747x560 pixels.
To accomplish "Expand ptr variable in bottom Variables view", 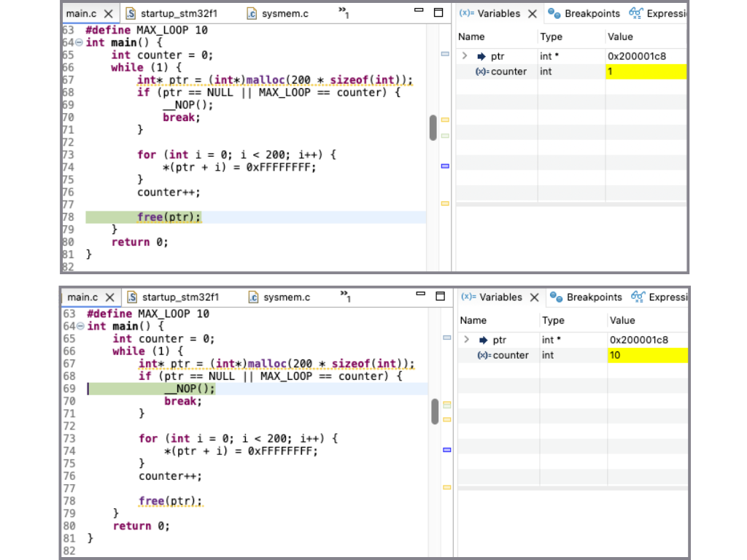I will coord(467,340).
